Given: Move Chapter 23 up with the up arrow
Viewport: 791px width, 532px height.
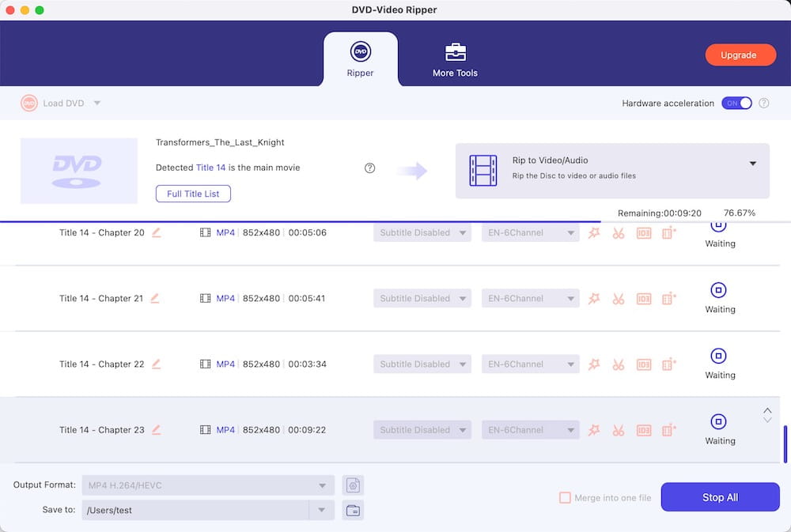Looking at the screenshot, I should click(x=767, y=410).
